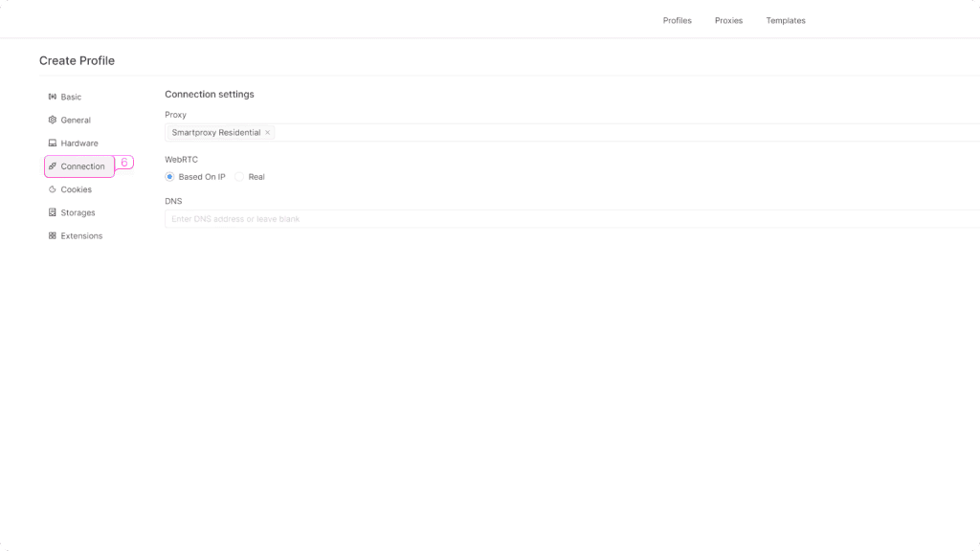Viewport: 980px width, 551px height.
Task: Select the Based On IP radio button
Action: point(168,177)
